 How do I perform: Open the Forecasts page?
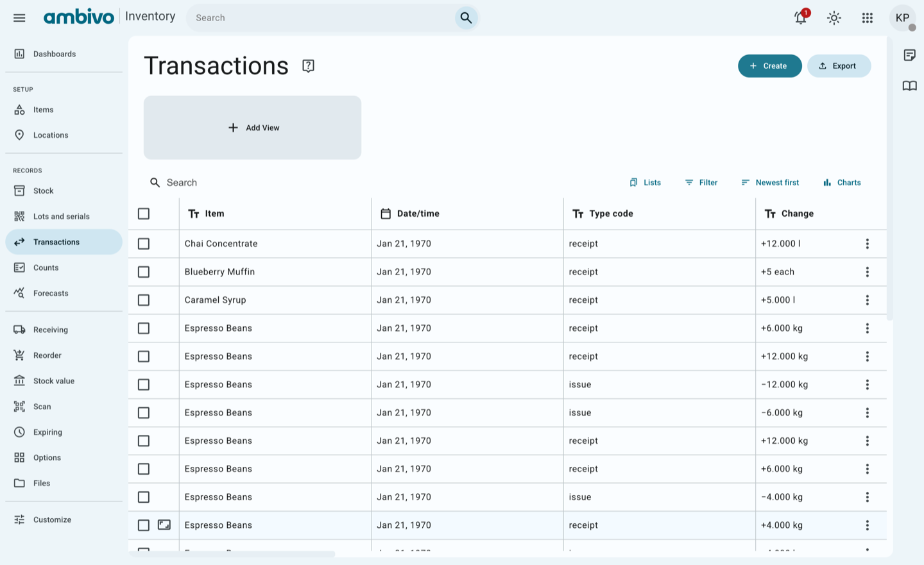coord(64,294)
